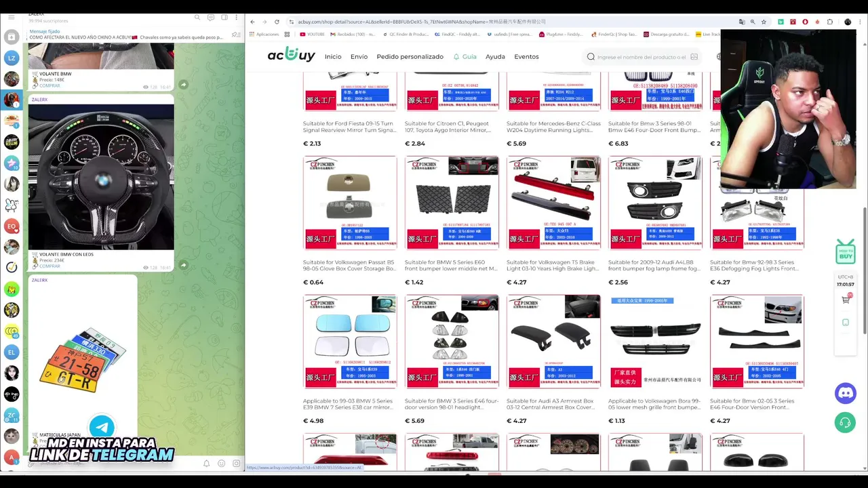Open Pedido personalizado menu item
868x488 pixels.
pos(410,57)
